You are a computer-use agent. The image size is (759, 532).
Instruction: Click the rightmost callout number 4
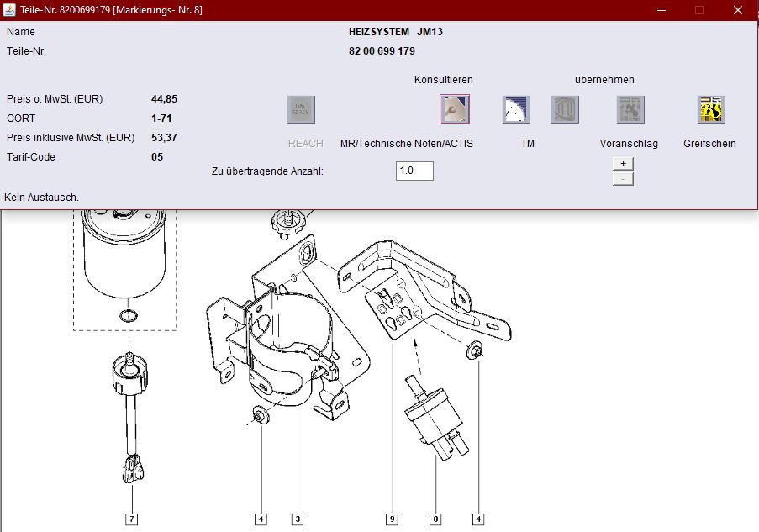(478, 519)
